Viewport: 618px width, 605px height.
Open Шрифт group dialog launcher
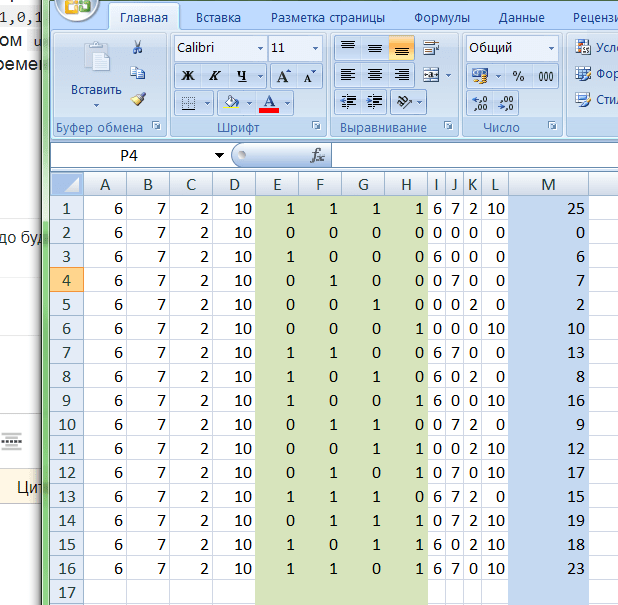[x=316, y=126]
